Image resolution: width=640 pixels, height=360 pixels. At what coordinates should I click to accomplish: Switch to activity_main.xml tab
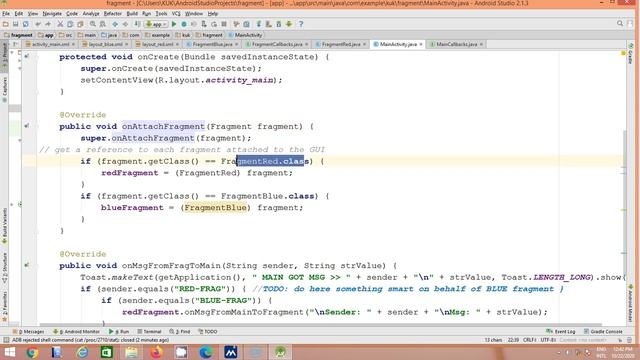click(x=51, y=44)
